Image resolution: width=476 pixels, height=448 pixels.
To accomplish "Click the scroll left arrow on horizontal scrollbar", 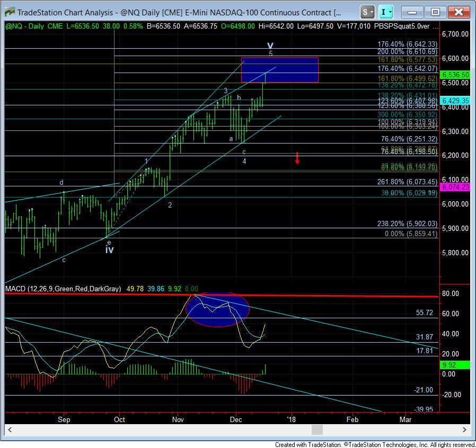I will [x=10, y=429].
